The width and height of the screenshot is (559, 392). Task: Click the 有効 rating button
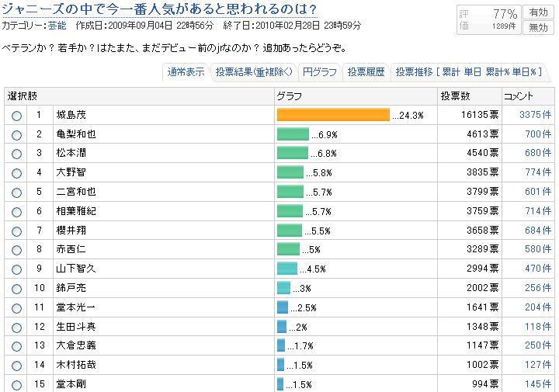click(537, 12)
